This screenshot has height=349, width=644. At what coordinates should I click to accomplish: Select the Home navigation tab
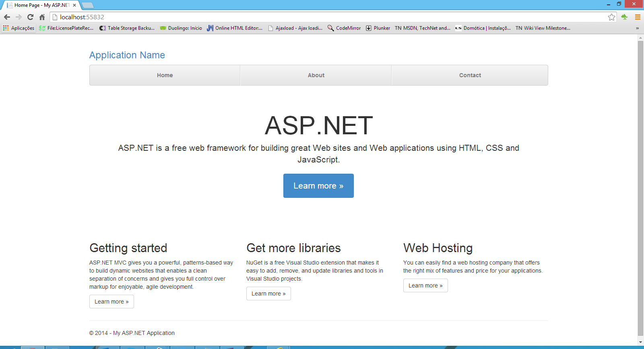[x=165, y=75]
